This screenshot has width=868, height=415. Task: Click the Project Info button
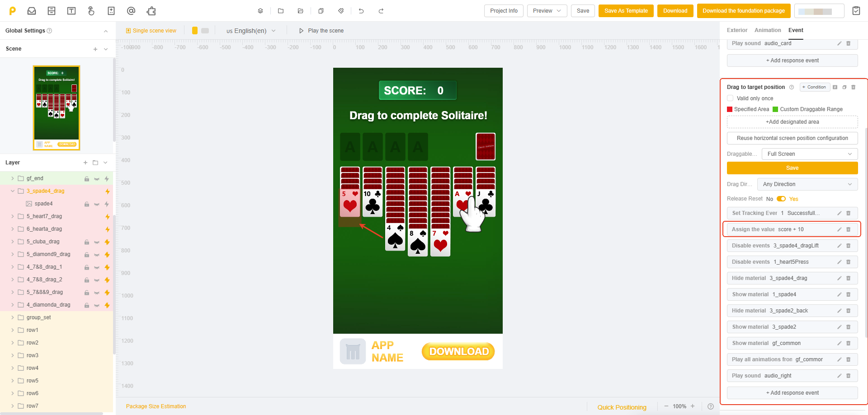504,11
